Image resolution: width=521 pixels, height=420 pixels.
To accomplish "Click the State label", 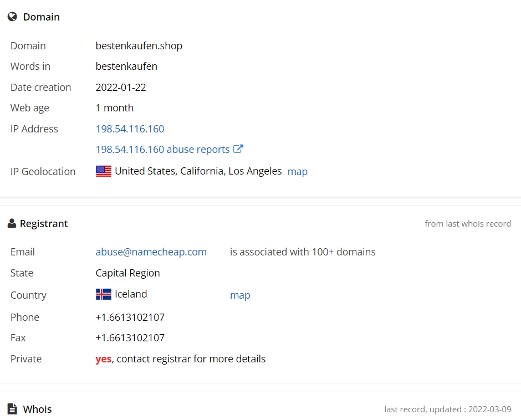I will coord(22,273).
